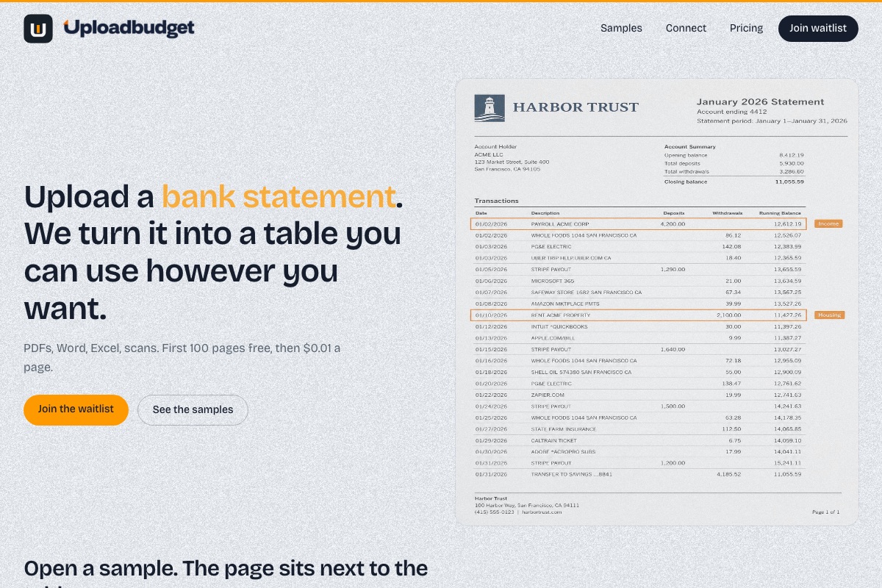The image size is (882, 588).
Task: Select the PAYROLL ACME CORP transaction row
Action: [638, 223]
